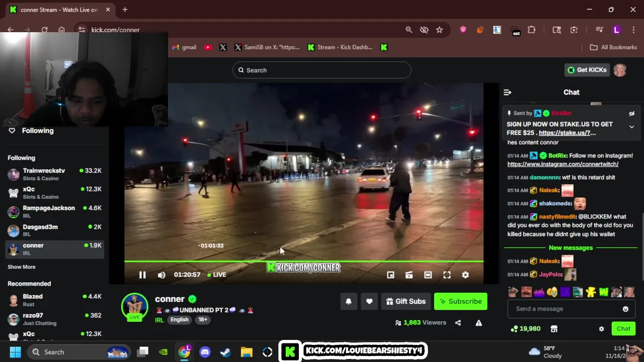Open razo97 recommended channel
The image size is (644, 362).
point(55,319)
